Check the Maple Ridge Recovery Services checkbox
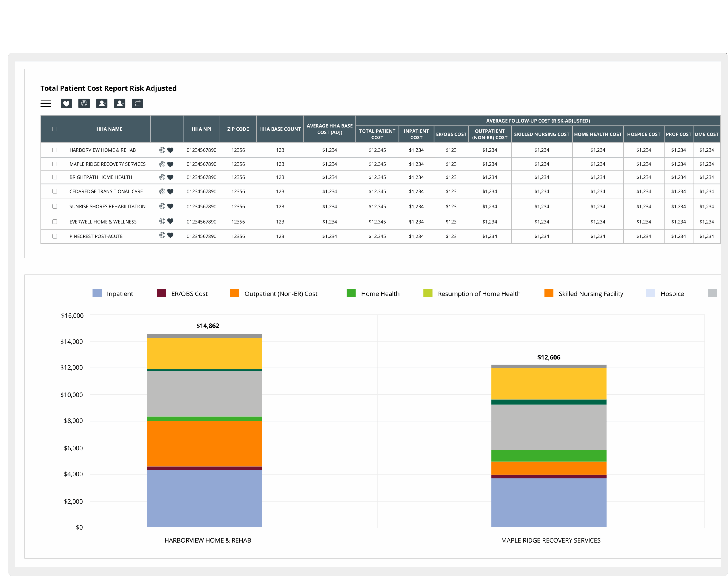728x583 pixels. coord(55,164)
